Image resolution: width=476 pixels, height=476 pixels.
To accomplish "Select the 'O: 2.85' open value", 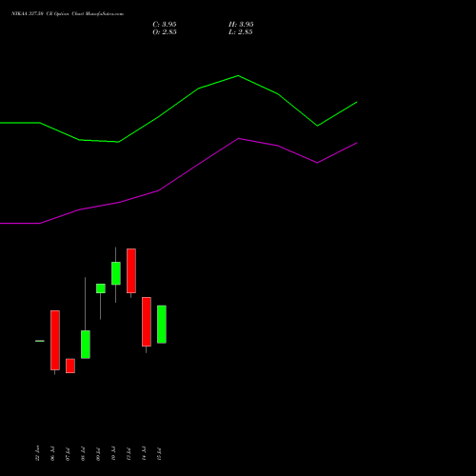I will coord(165,32).
